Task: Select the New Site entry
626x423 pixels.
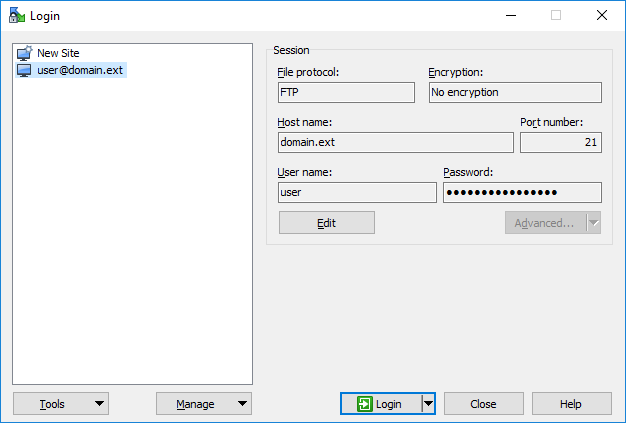Action: tap(58, 53)
